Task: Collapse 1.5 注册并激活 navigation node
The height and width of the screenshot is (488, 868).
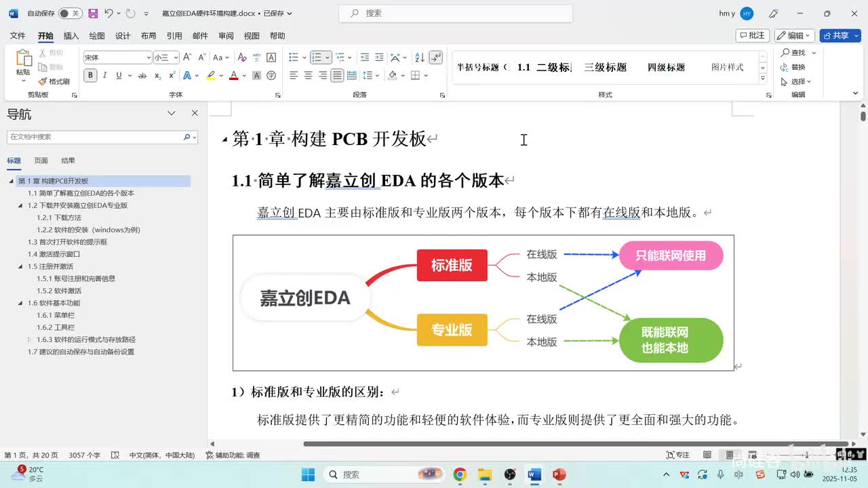Action: 20,266
